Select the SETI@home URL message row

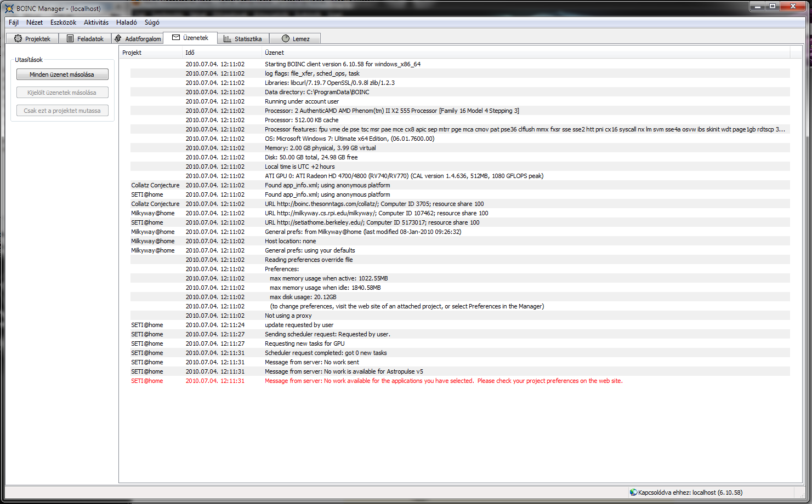[x=460, y=222]
